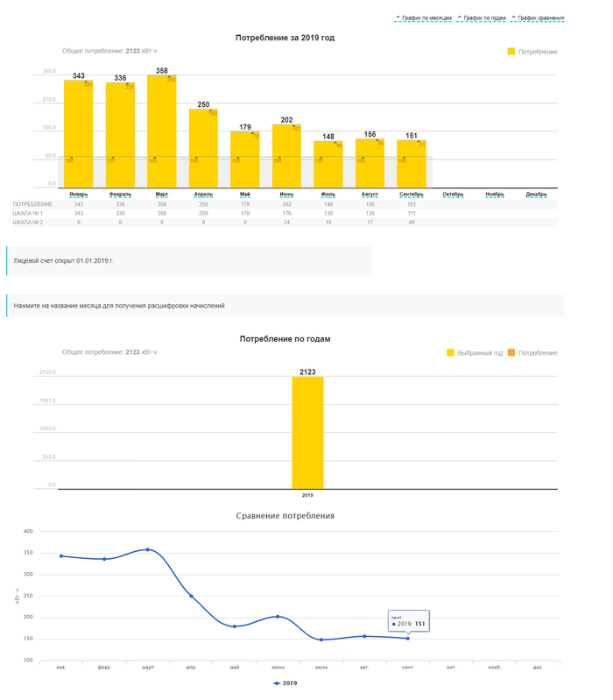Select the Март month label
Screen dimensions: 613x700
[x=162, y=194]
